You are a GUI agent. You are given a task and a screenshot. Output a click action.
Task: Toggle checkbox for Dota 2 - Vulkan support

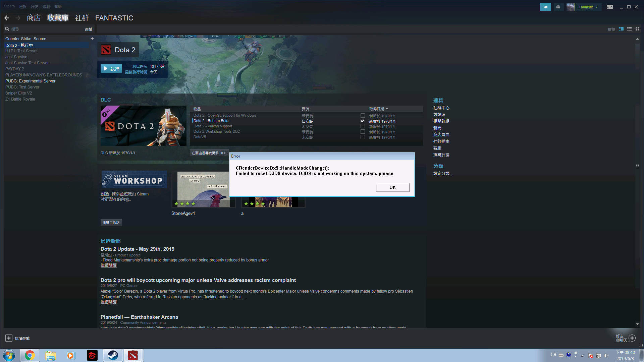[363, 126]
